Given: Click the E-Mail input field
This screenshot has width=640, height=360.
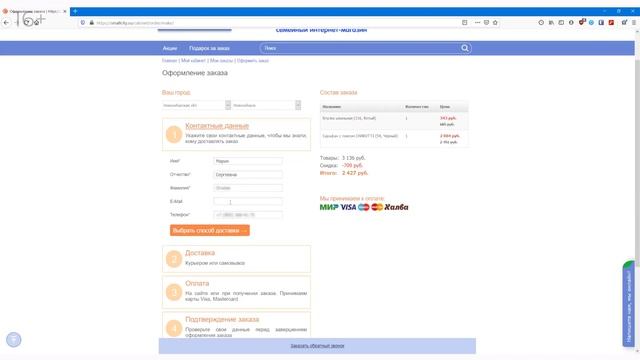Looking at the screenshot, I should click(248, 202).
